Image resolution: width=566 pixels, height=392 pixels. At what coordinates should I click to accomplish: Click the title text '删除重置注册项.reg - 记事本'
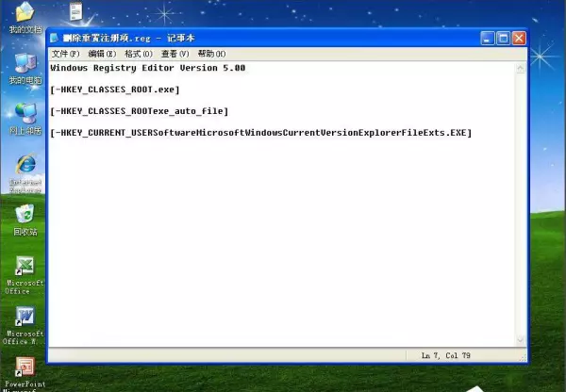click(129, 38)
